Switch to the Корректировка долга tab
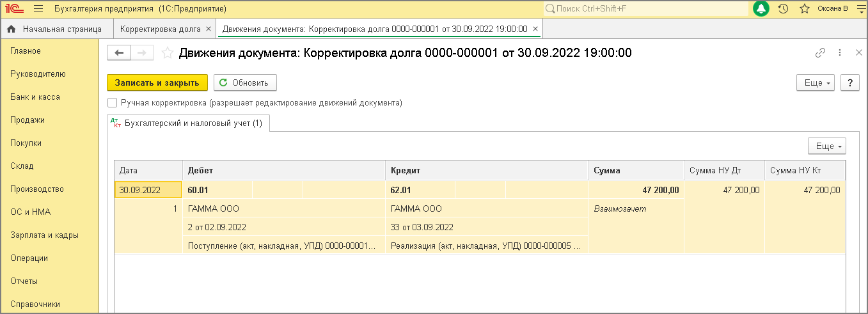Image resolution: width=868 pixels, height=314 pixels. pyautogui.click(x=160, y=29)
